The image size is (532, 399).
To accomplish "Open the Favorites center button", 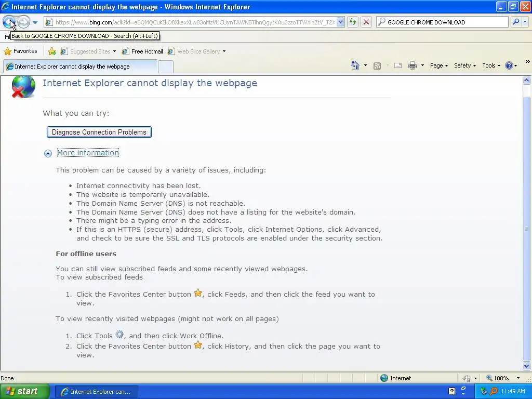I will point(20,51).
